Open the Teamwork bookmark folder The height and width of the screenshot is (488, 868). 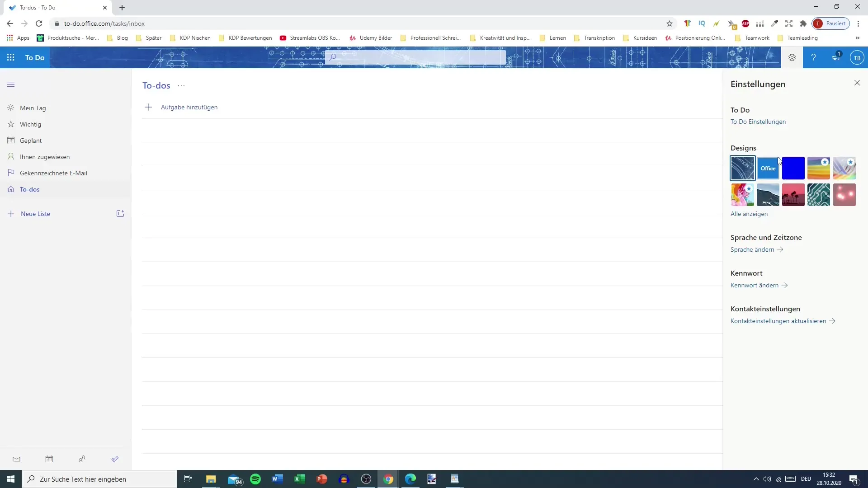[x=752, y=38]
